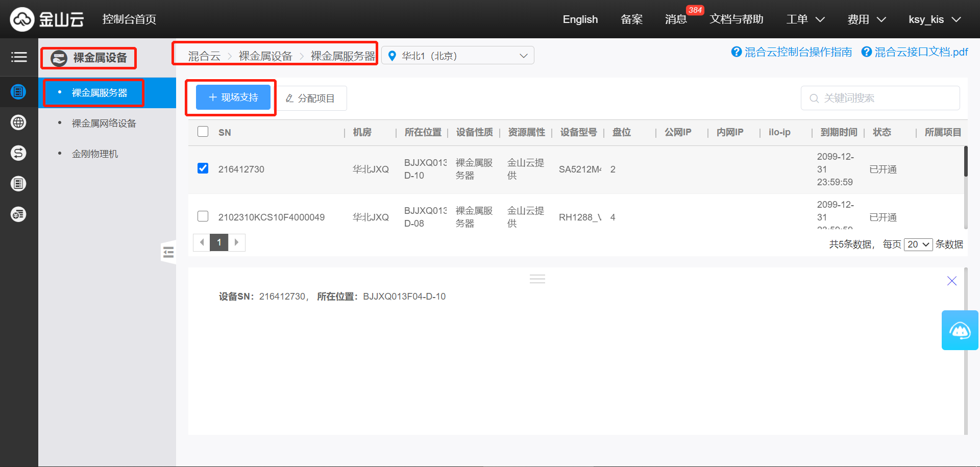Check row 2102310KCS10F4000049 checkbox
Image resolution: width=980 pixels, height=467 pixels.
203,216
